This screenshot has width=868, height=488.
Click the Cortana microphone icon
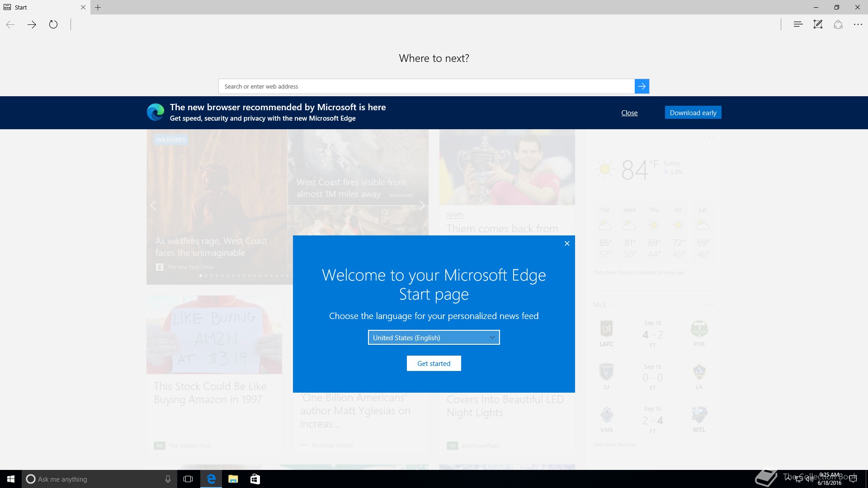click(168, 479)
